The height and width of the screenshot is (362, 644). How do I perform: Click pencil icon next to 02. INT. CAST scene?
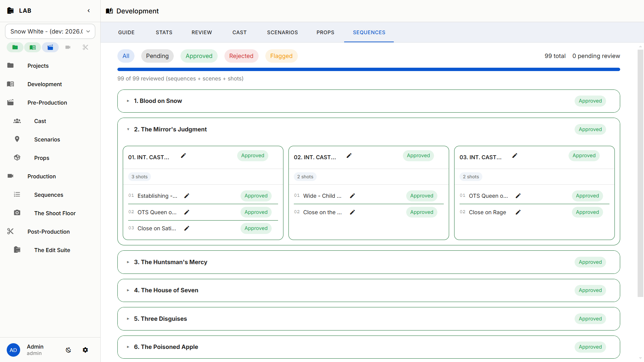(x=349, y=156)
